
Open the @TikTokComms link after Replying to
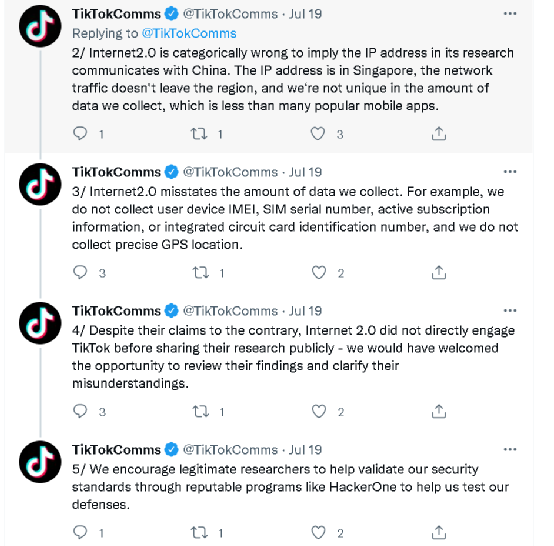click(x=189, y=33)
